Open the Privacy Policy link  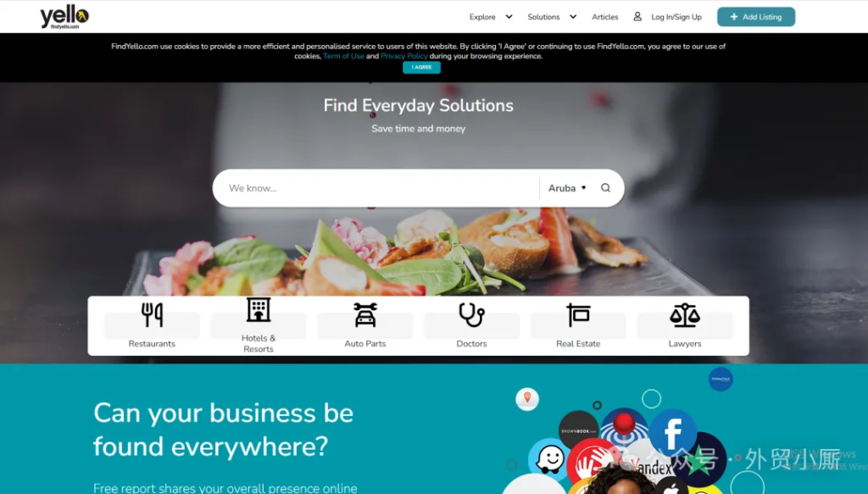click(403, 56)
